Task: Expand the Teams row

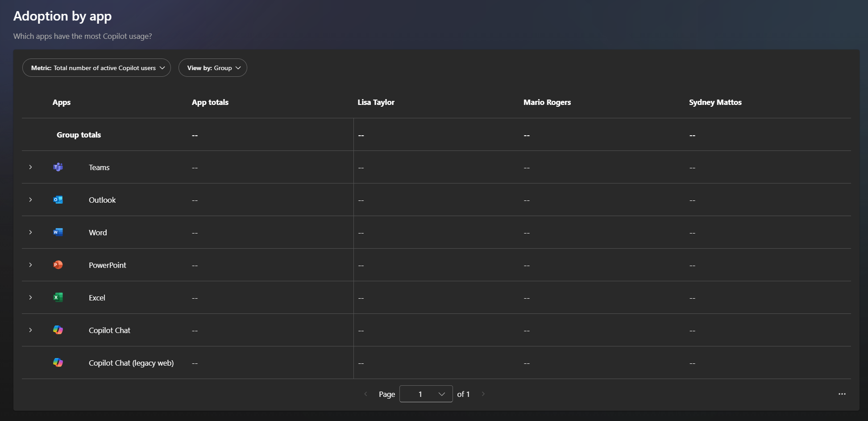Action: coord(30,167)
